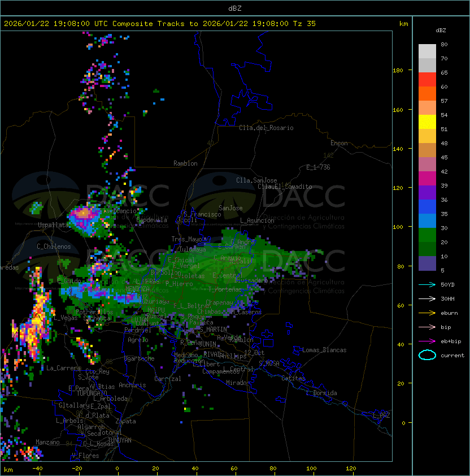Click the 'Carrizal' map label
Image resolution: width=470 pixels, height=476 pixels.
[167, 379]
